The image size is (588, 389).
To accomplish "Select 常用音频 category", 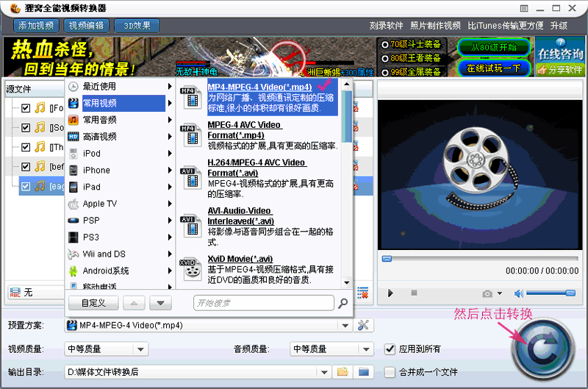I will click(120, 120).
